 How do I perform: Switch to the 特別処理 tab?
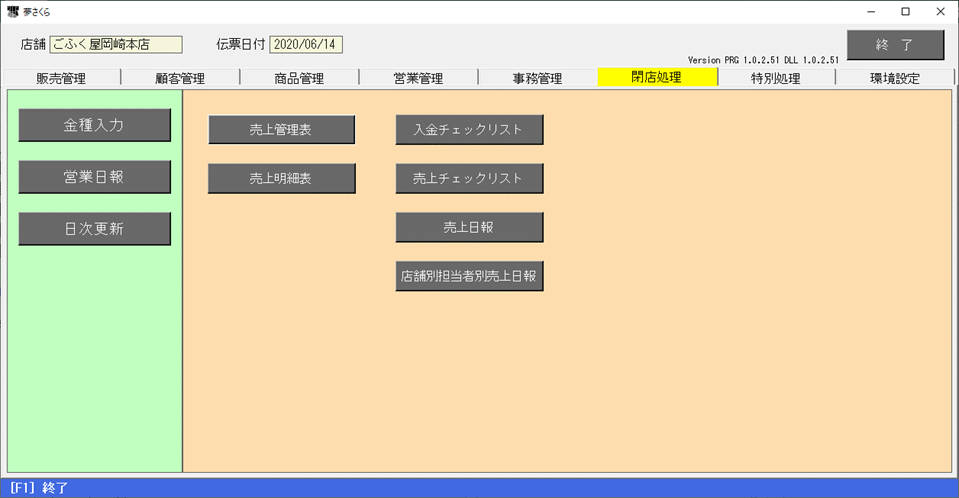[x=776, y=78]
